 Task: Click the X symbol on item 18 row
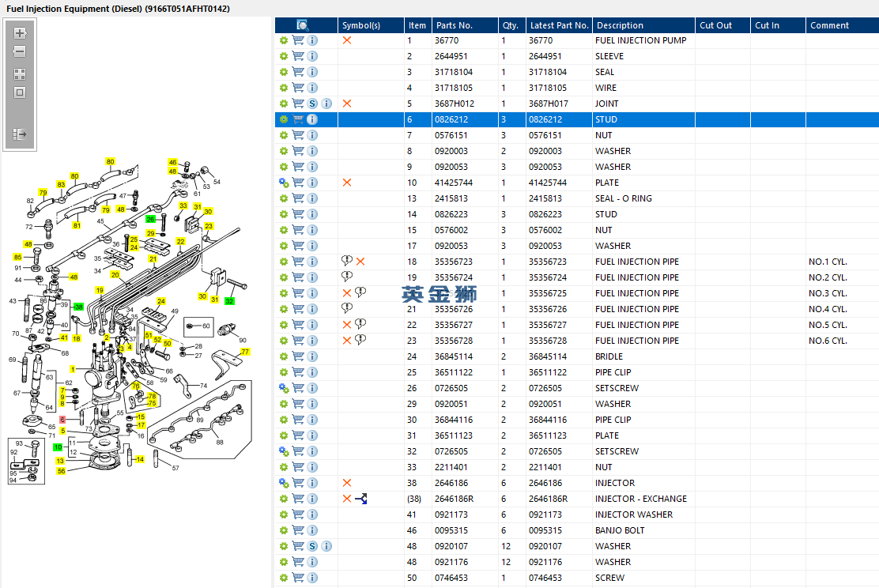coord(360,262)
